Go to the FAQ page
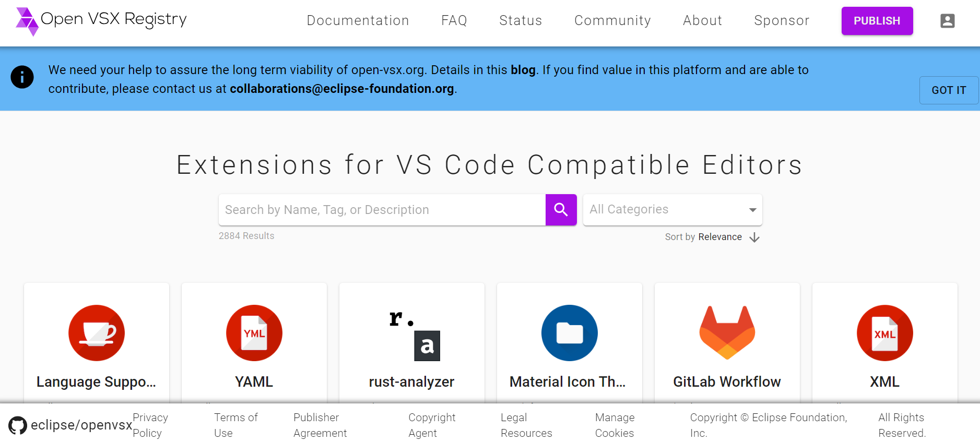The width and height of the screenshot is (980, 441). 454,20
